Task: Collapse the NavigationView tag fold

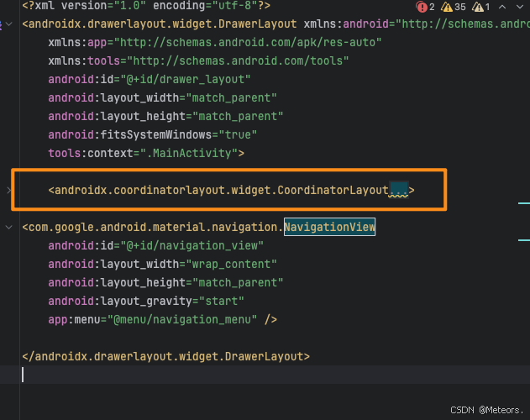Action: (x=9, y=228)
